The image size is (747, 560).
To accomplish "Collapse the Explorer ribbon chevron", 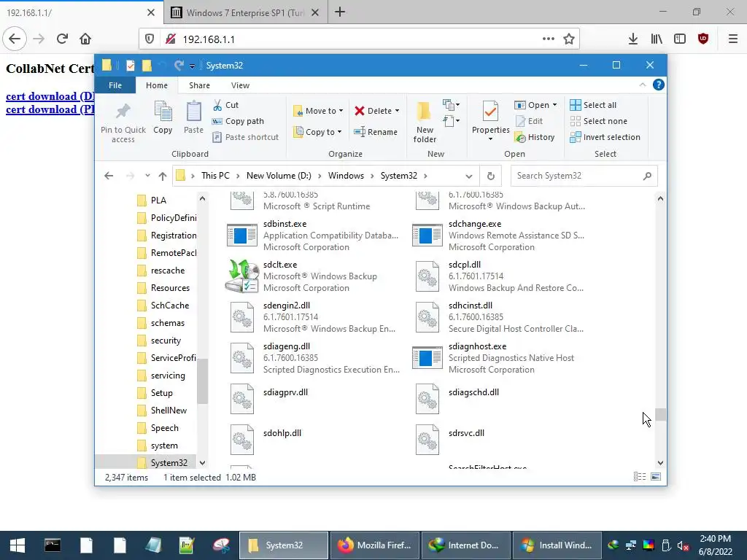I will click(x=642, y=85).
